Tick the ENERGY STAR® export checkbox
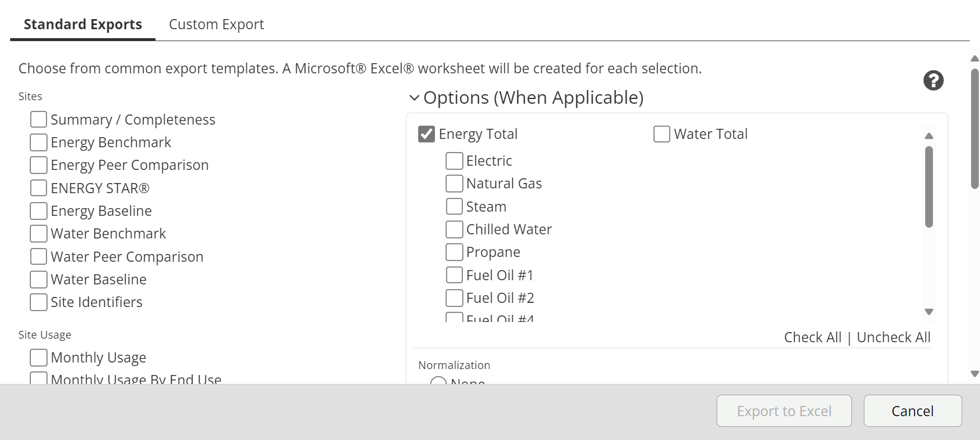The height and width of the screenshot is (440, 980). 39,188
